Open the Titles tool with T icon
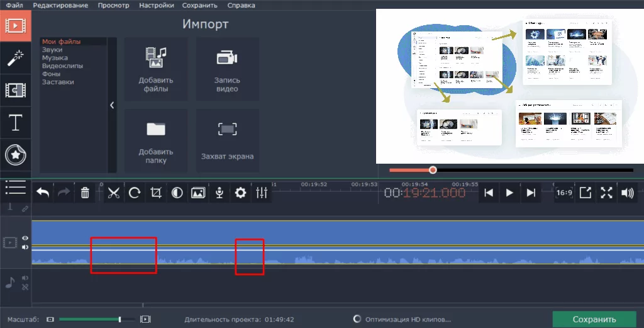 (x=15, y=123)
